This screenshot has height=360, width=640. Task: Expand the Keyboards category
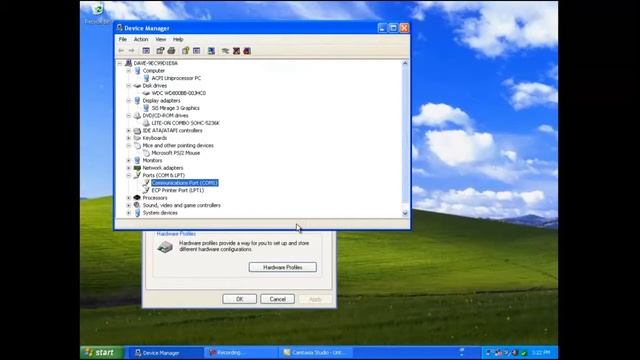point(129,138)
